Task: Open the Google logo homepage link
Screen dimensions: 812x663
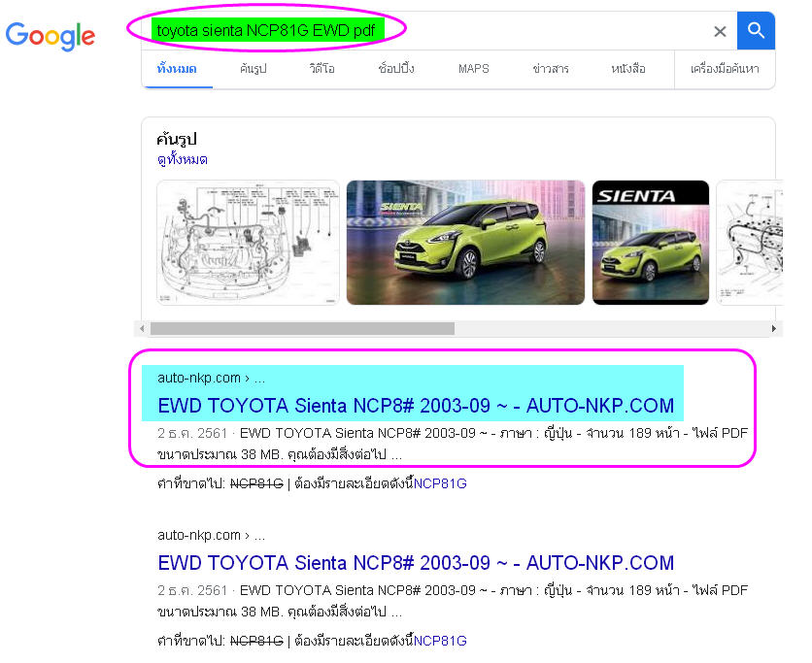Action: (x=51, y=36)
